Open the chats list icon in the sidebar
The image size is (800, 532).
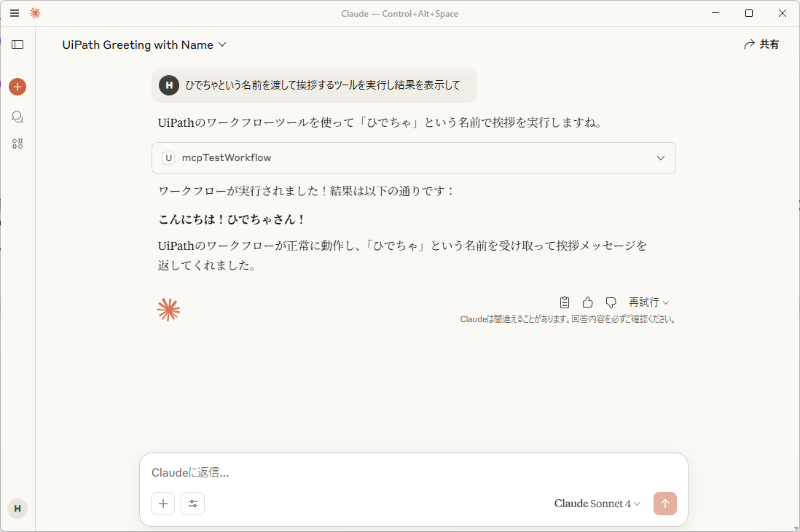click(x=17, y=117)
